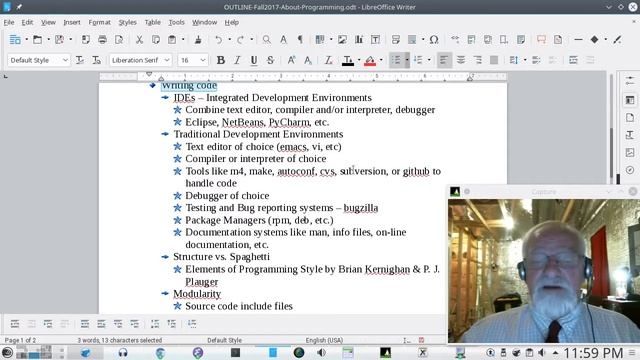This screenshot has width=640, height=360.
Task: Toggle Underline formatting
Action: point(254,60)
